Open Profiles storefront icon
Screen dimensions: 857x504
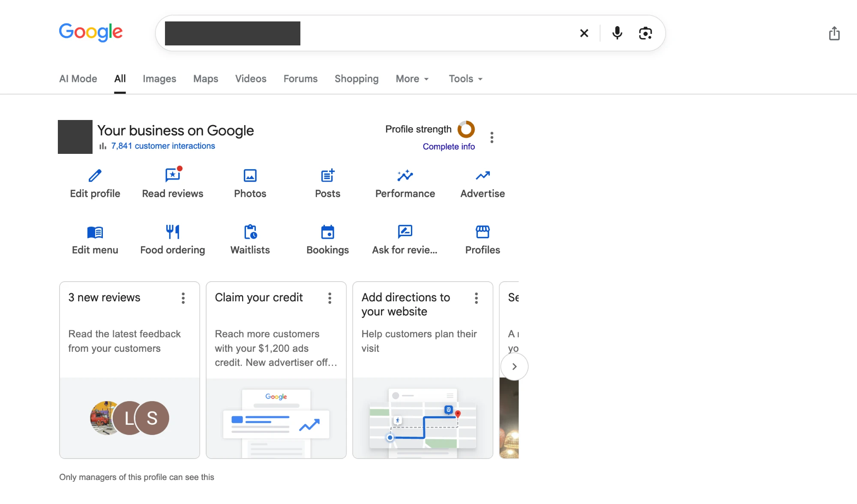(482, 232)
